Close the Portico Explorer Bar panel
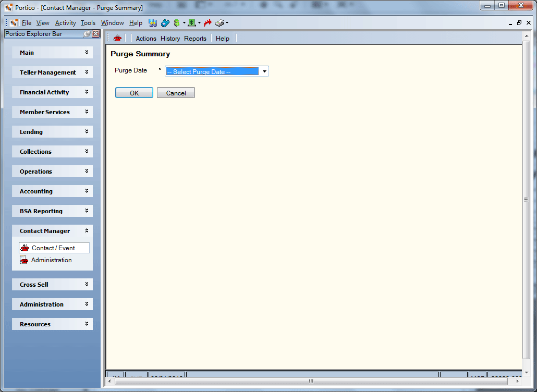The width and height of the screenshot is (537, 392). 96,34
